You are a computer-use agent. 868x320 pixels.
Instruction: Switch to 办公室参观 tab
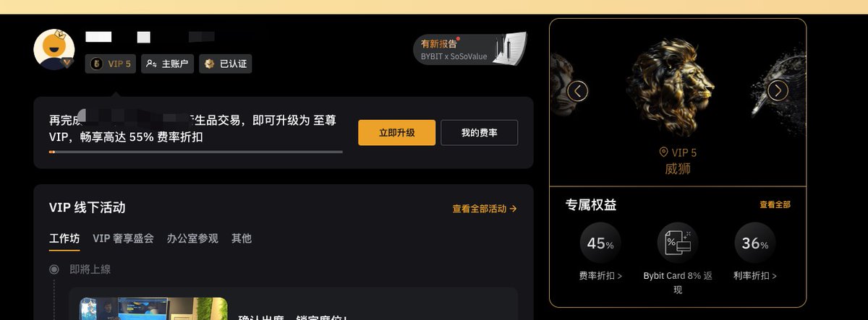click(x=192, y=238)
